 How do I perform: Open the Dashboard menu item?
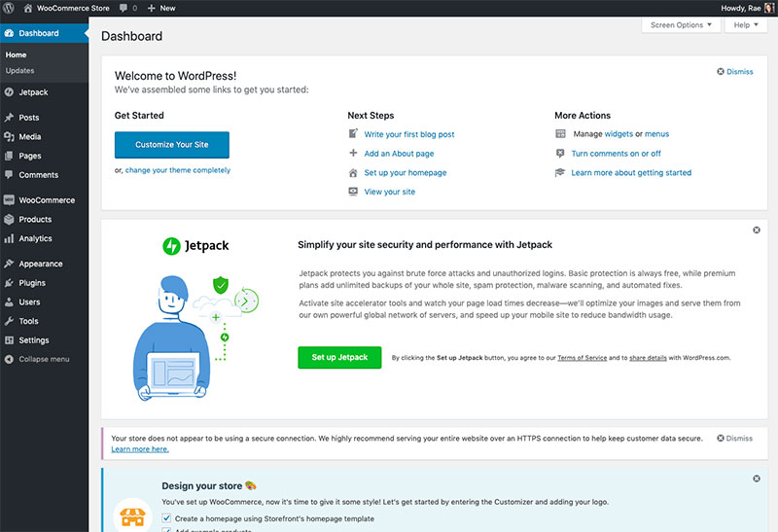point(44,33)
